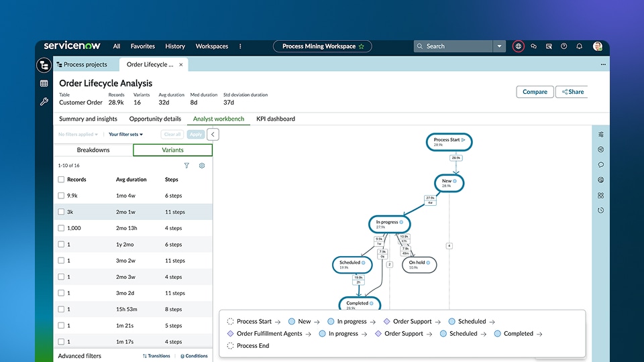Switch to KPI dashboard tab
Image resolution: width=644 pixels, height=362 pixels.
(276, 119)
